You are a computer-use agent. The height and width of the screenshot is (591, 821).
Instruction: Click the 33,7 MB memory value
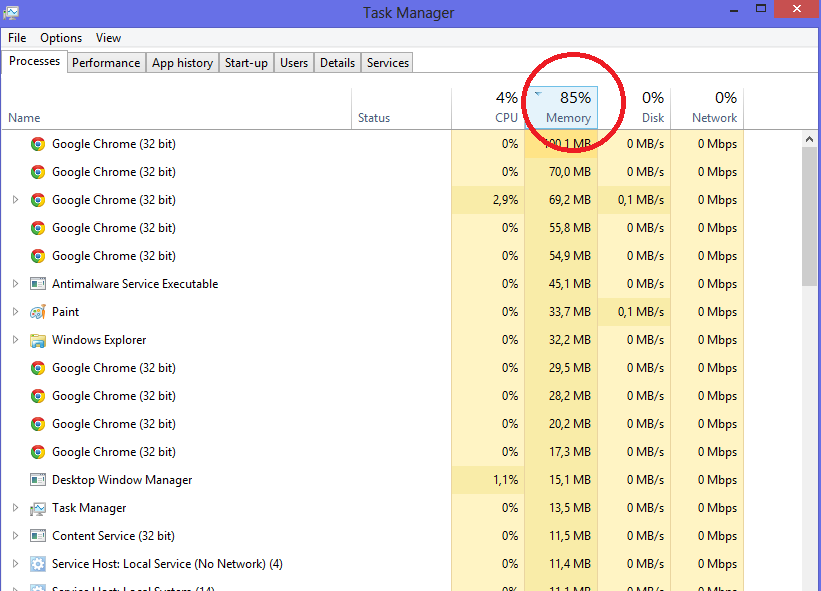pos(570,312)
